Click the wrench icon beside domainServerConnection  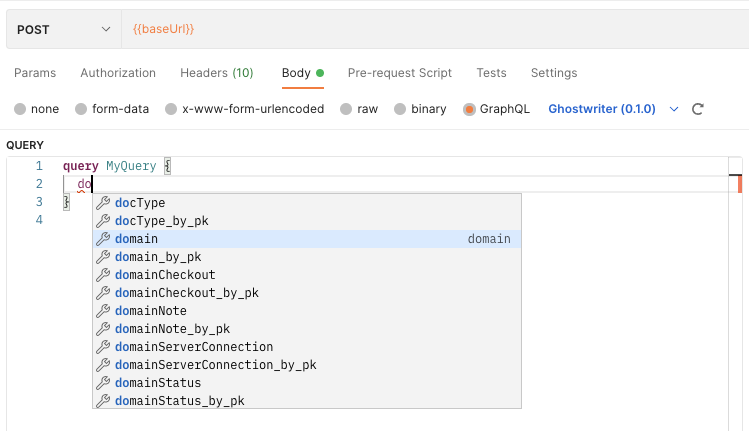(x=103, y=347)
